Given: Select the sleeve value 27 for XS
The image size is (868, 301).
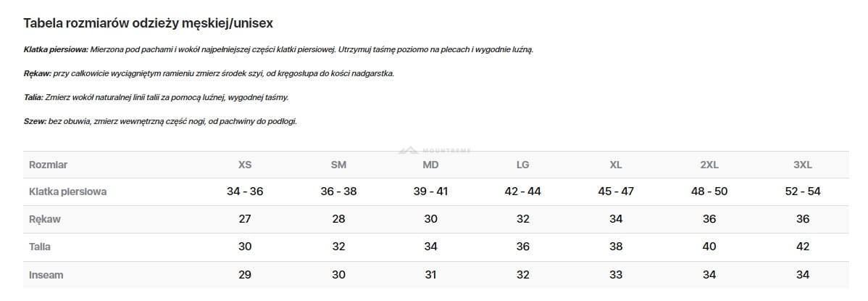Looking at the screenshot, I should coord(245,219).
